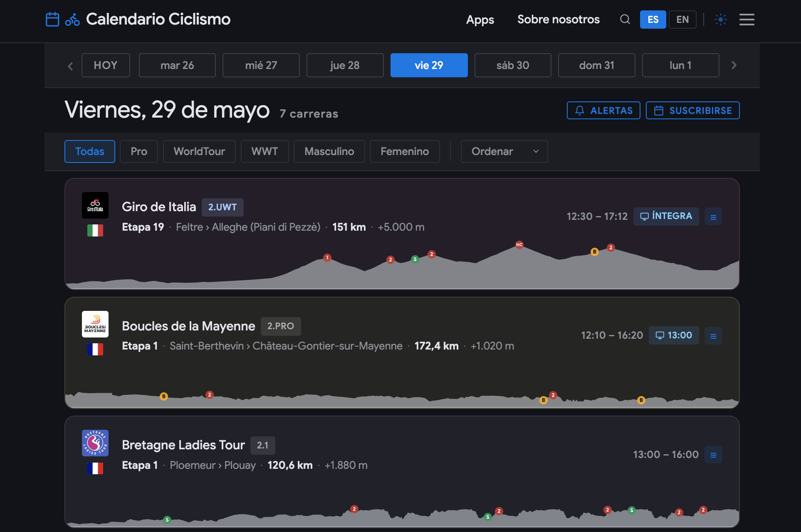Click the Bretagne Ladies Tour logo

[95, 443]
